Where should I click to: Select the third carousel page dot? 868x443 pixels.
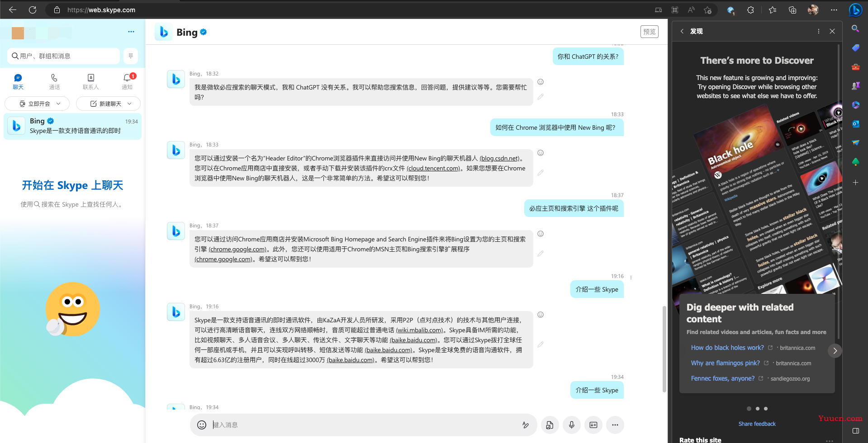pyautogui.click(x=766, y=409)
